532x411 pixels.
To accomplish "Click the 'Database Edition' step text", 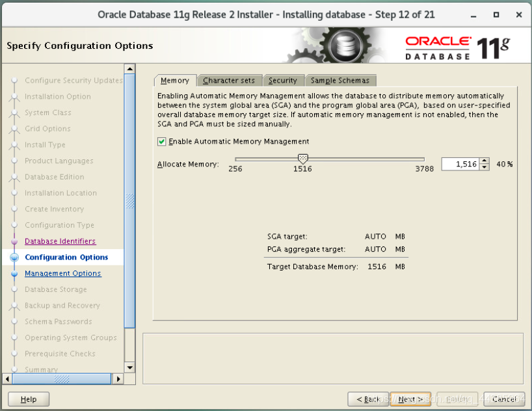I will pos(55,177).
